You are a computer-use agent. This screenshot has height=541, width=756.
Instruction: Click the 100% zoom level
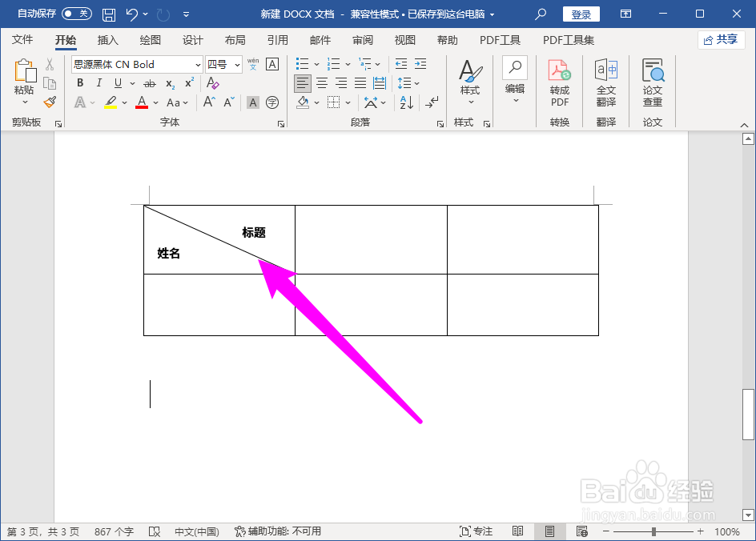(x=726, y=532)
